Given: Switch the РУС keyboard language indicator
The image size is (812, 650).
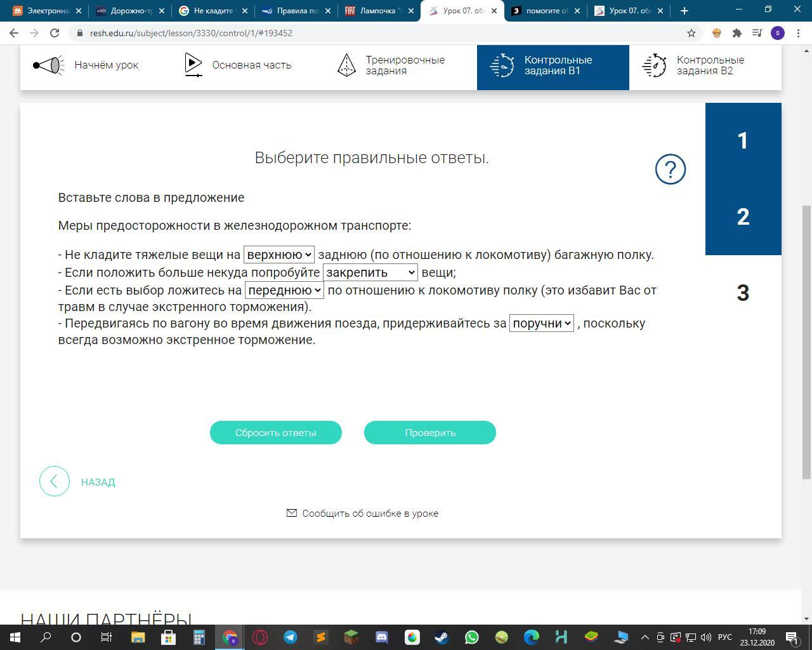Looking at the screenshot, I should pyautogui.click(x=725, y=637).
